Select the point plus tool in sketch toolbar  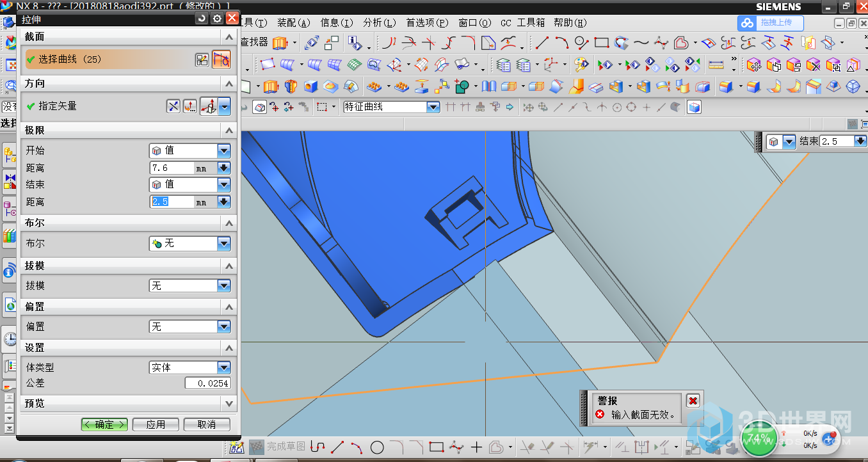tap(476, 447)
